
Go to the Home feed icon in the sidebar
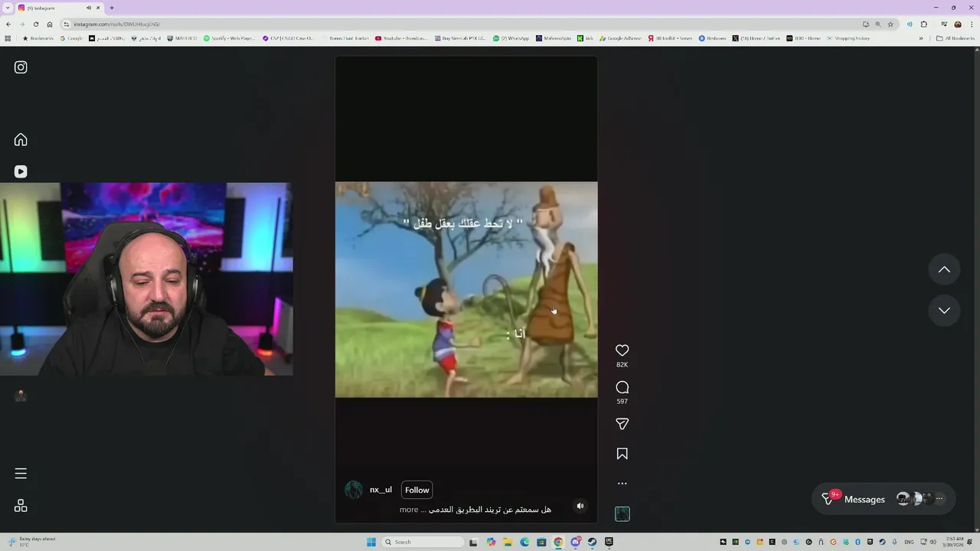[21, 139]
